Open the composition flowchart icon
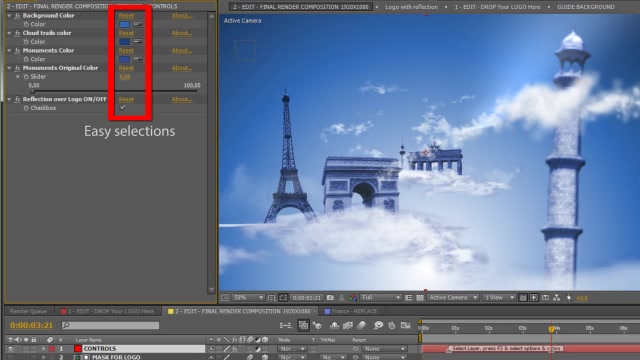The height and width of the screenshot is (360, 640). 557,298
